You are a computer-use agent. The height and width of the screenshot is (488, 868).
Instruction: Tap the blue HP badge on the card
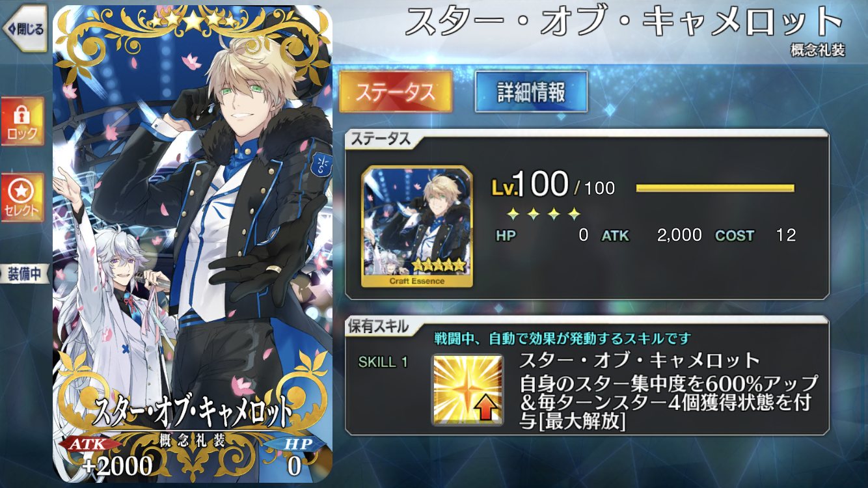(x=294, y=456)
